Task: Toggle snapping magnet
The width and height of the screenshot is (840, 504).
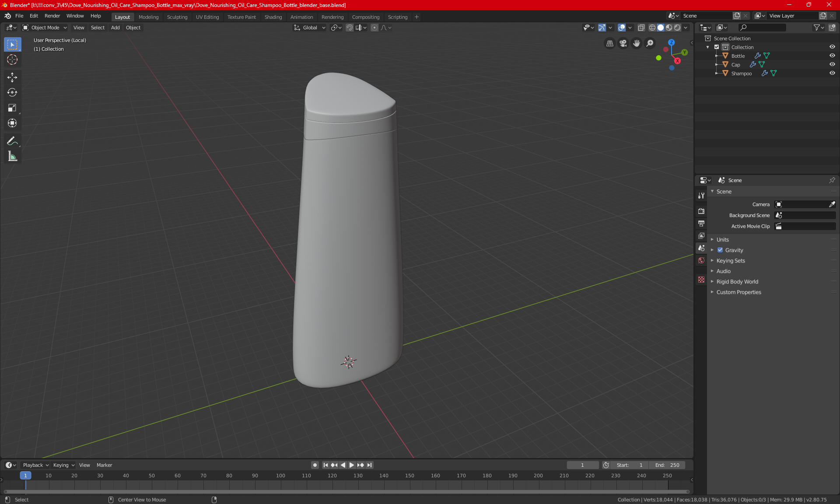Action: pos(350,28)
